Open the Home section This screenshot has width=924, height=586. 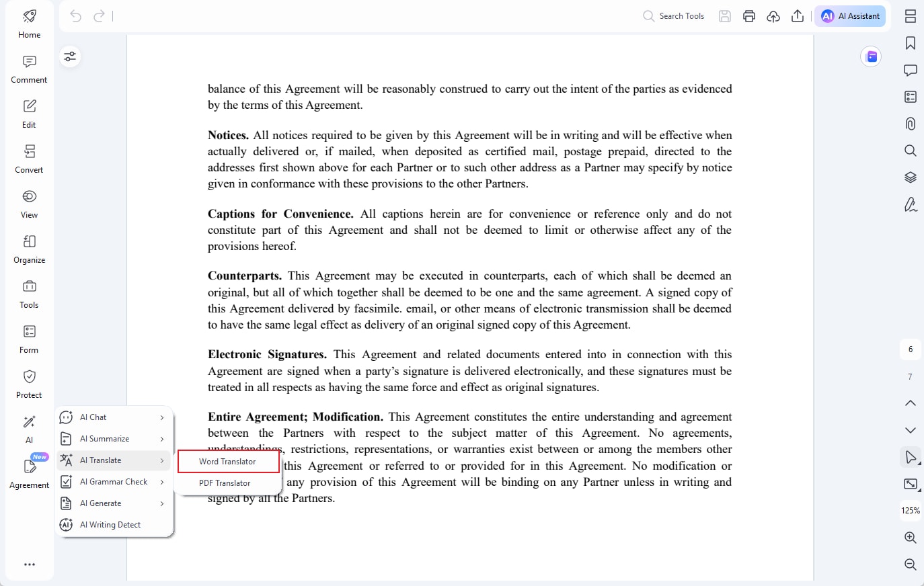[29, 24]
